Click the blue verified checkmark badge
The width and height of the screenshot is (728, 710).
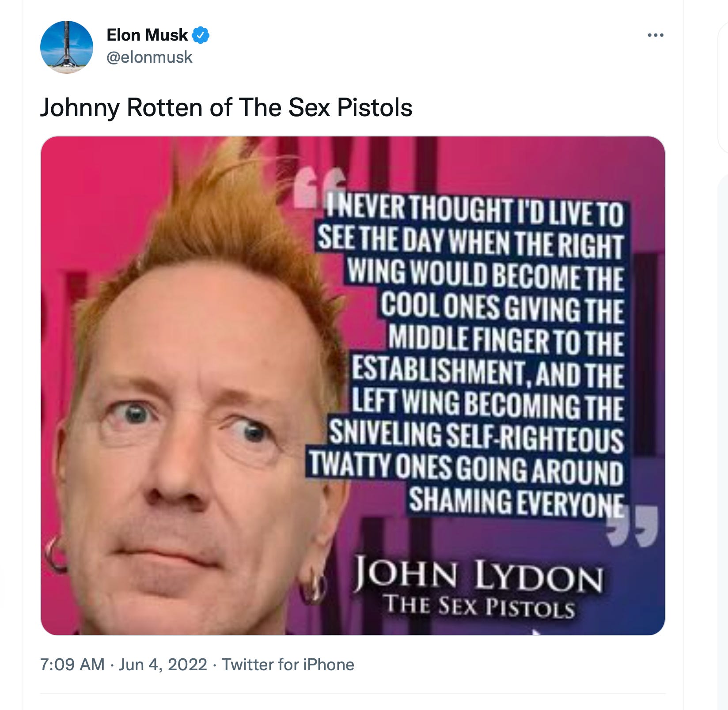pos(201,35)
